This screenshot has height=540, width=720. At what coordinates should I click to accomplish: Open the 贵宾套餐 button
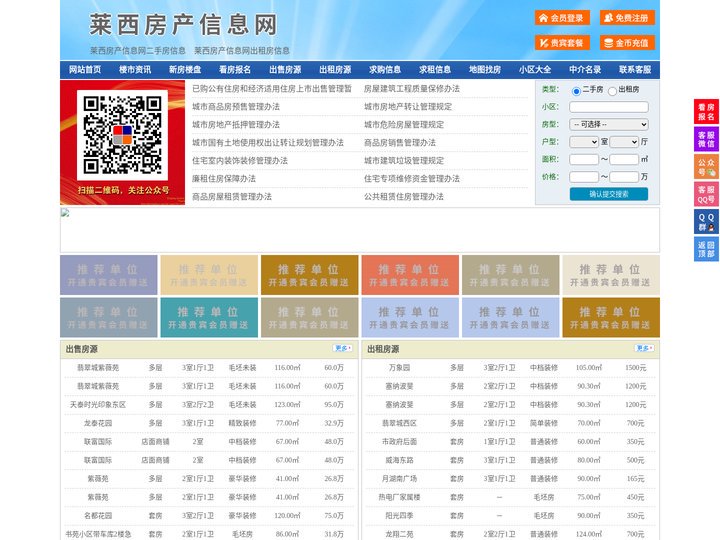(562, 43)
